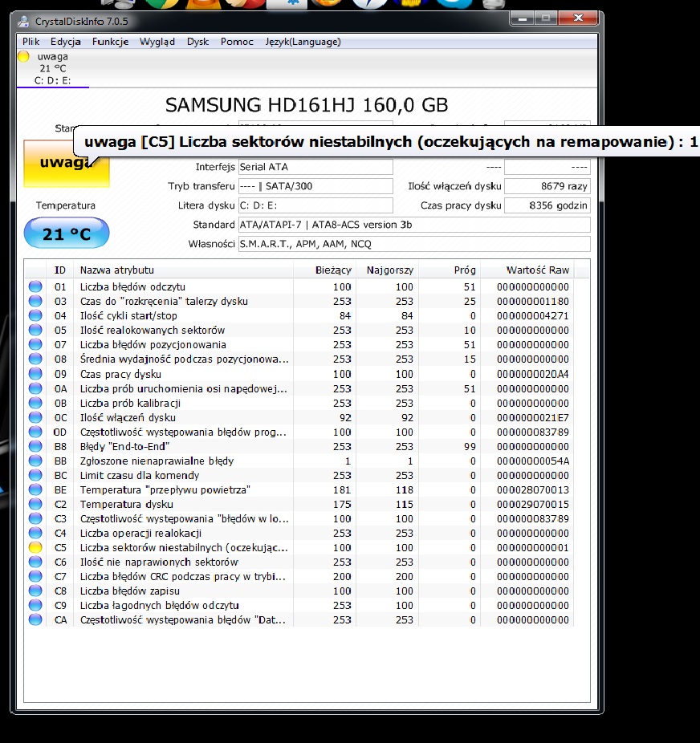Click the Interfejs field showing Serial ATA
This screenshot has width=700, height=743.
(315, 167)
